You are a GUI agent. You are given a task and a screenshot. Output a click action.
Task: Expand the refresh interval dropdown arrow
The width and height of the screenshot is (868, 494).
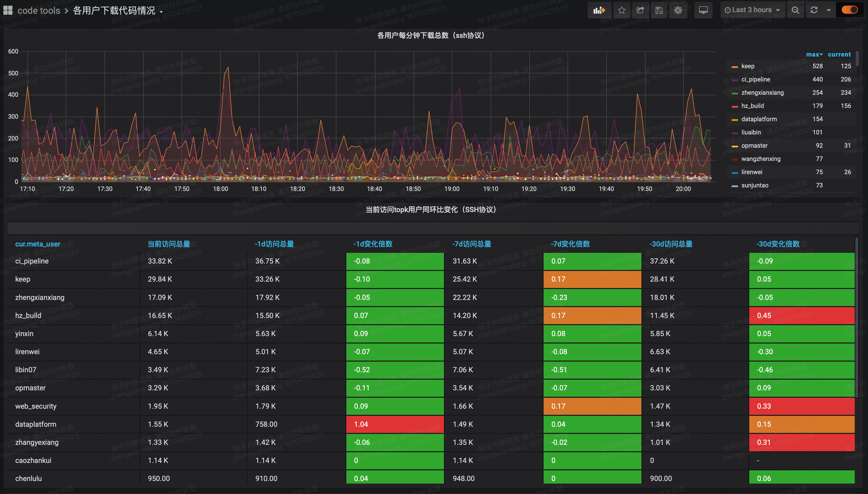coord(828,10)
